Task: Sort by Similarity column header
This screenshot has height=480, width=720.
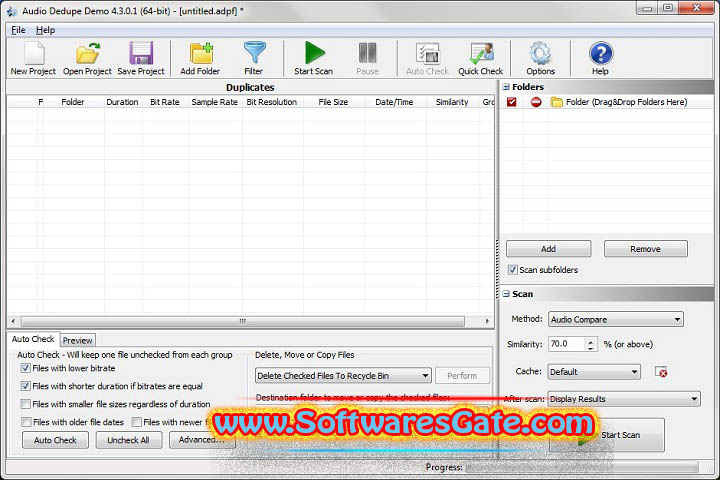Action: pos(452,102)
